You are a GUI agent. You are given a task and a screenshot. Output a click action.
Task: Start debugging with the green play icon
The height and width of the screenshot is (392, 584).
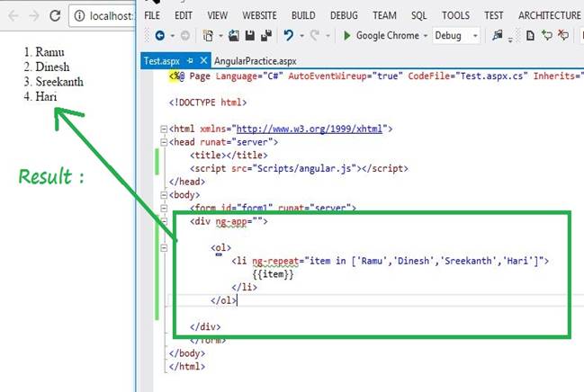(x=346, y=36)
